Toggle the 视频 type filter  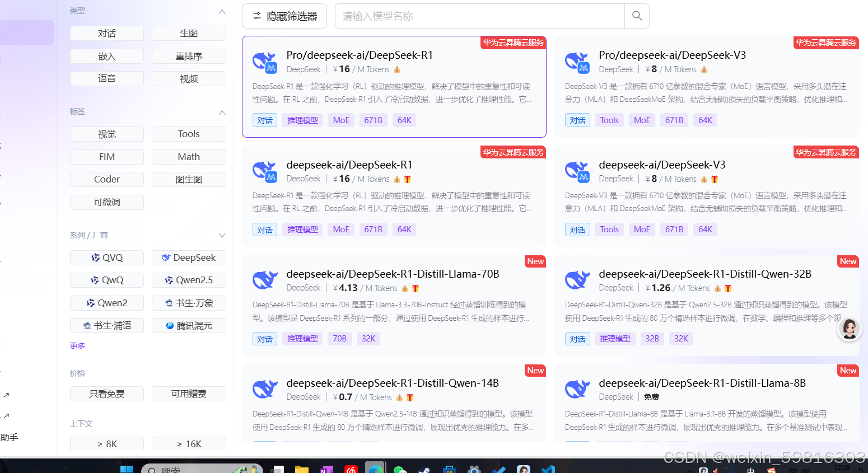click(189, 79)
